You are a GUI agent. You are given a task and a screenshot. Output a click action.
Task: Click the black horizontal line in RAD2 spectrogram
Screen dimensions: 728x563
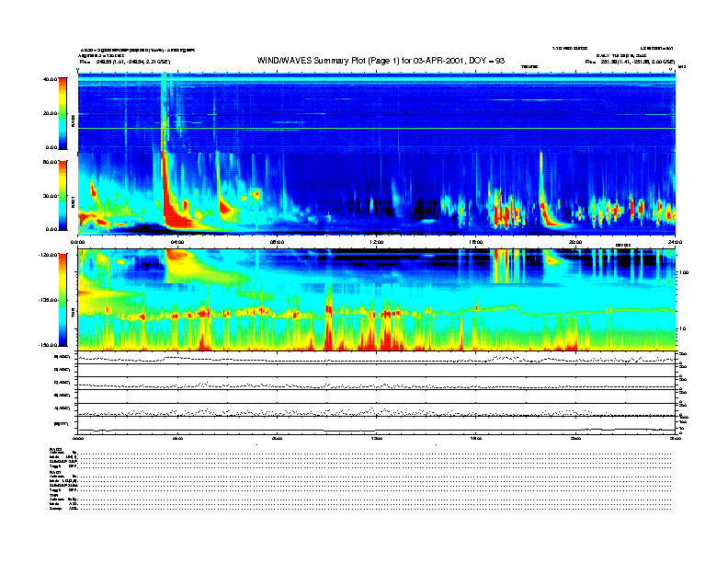[377, 115]
